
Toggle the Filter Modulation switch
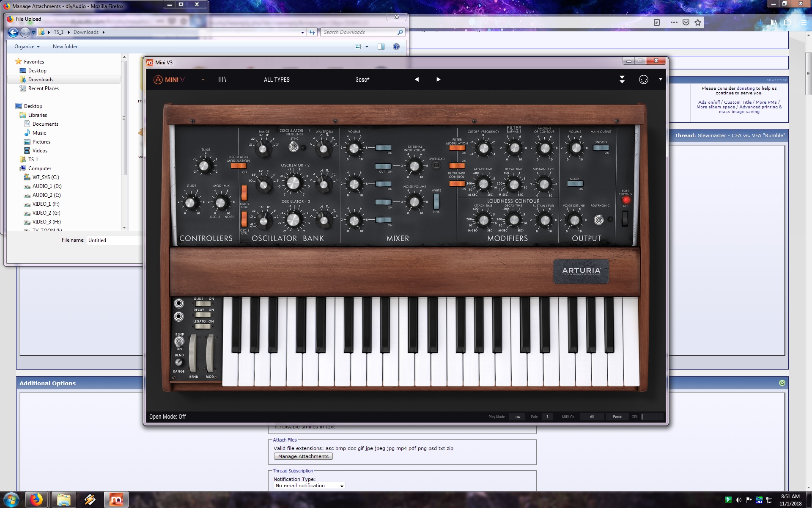457,148
